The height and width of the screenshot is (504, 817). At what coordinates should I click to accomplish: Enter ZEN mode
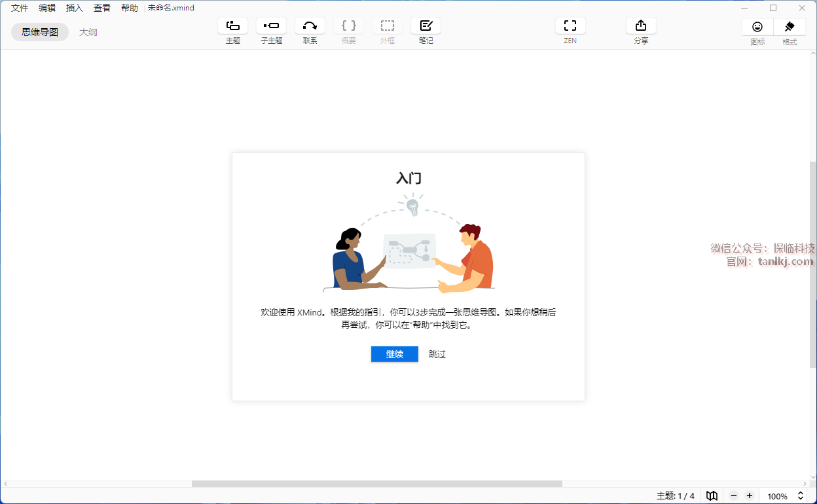coord(570,26)
